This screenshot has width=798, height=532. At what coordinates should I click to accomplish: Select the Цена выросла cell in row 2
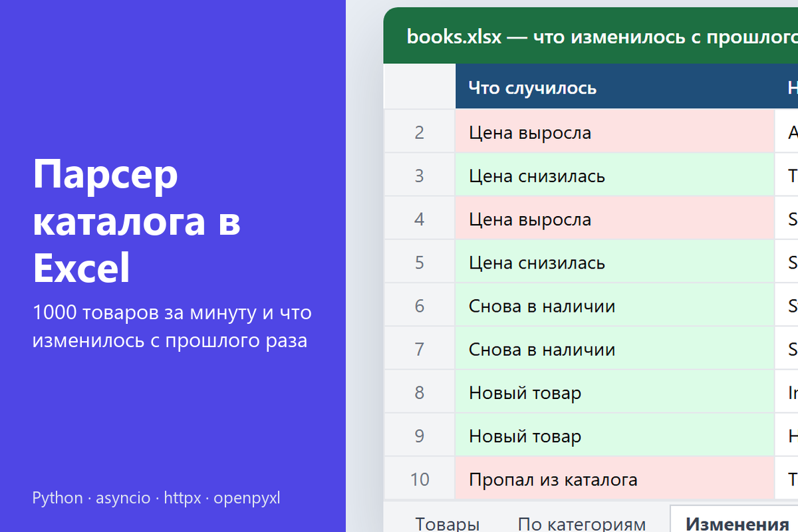pyautogui.click(x=615, y=132)
